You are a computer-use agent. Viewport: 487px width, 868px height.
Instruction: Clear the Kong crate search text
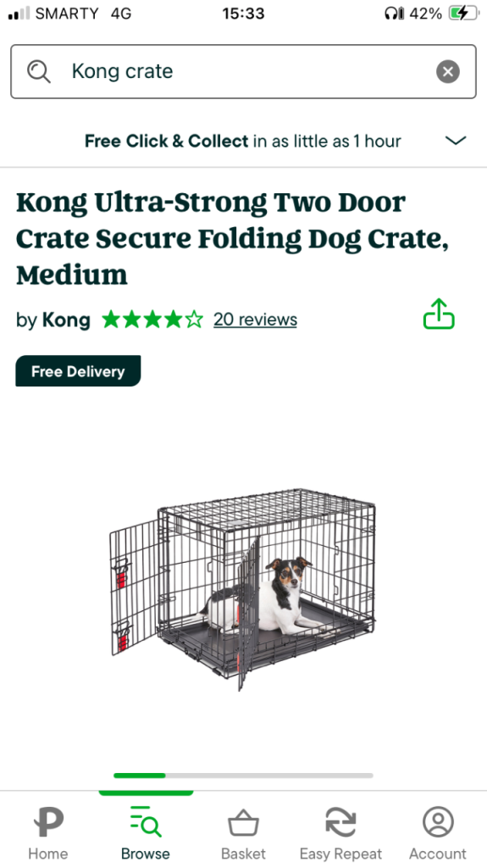pyautogui.click(x=448, y=71)
